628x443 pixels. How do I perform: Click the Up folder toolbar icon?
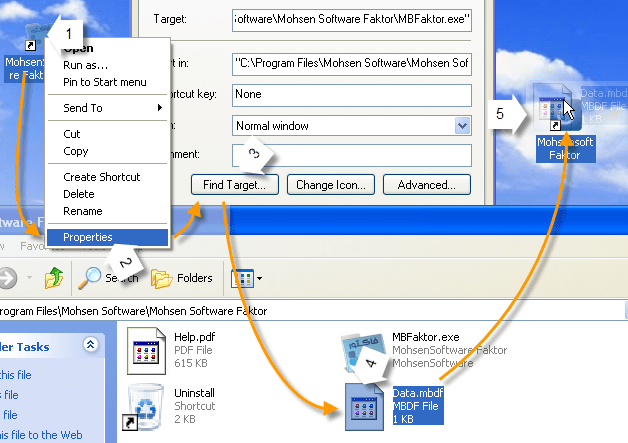pos(56,277)
